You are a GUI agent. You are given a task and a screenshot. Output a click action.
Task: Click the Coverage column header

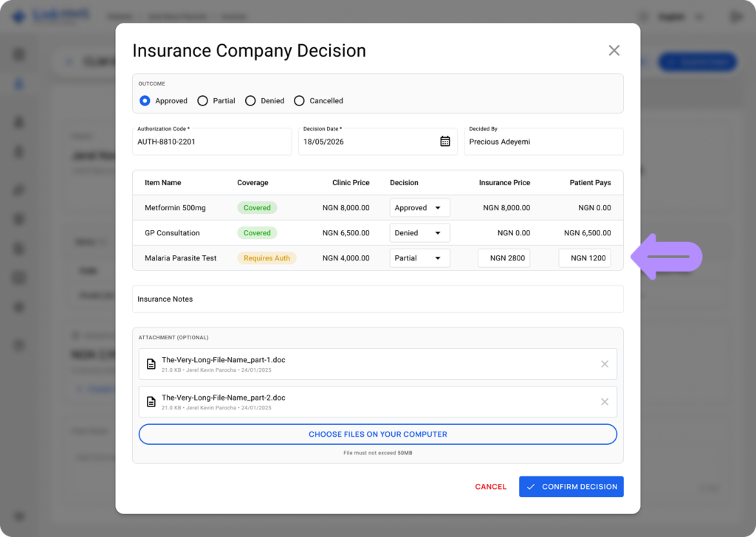pos(252,182)
